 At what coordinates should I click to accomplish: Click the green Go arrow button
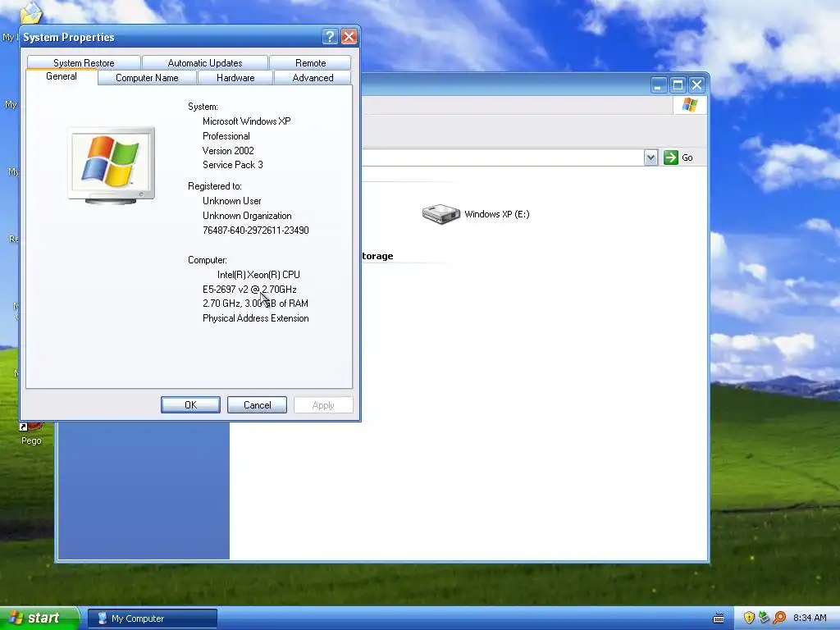pos(671,157)
